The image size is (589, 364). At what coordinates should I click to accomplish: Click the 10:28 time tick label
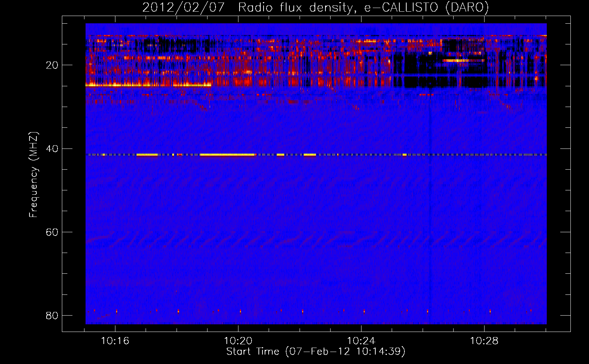(484, 341)
